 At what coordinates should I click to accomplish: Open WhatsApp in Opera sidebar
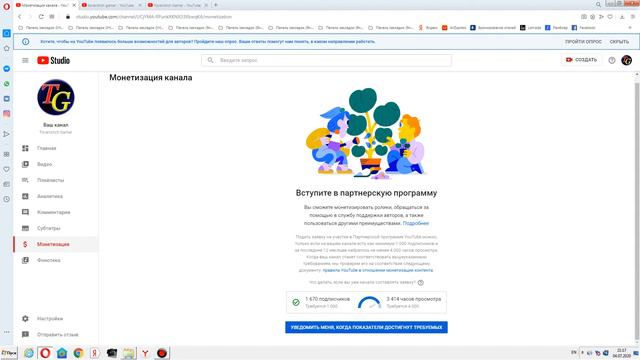click(7, 84)
